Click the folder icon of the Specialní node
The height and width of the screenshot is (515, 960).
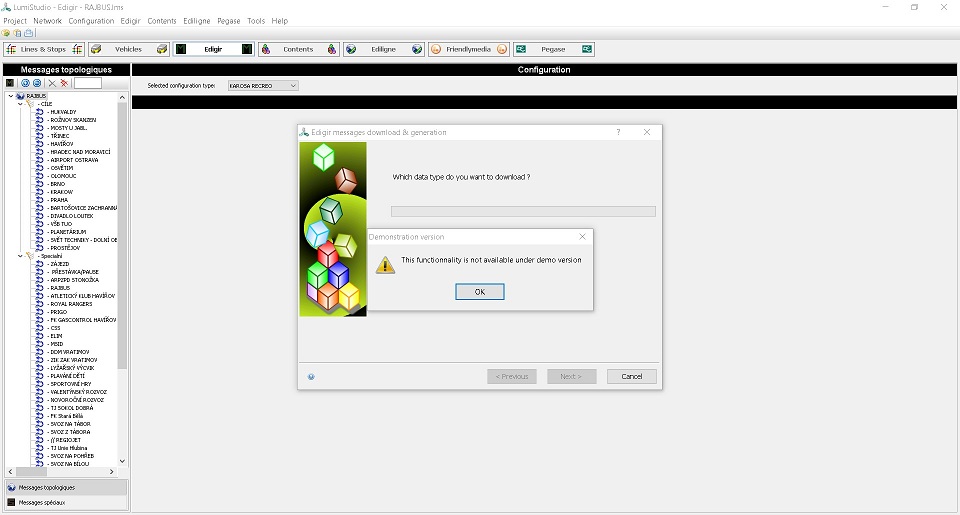[x=29, y=256]
